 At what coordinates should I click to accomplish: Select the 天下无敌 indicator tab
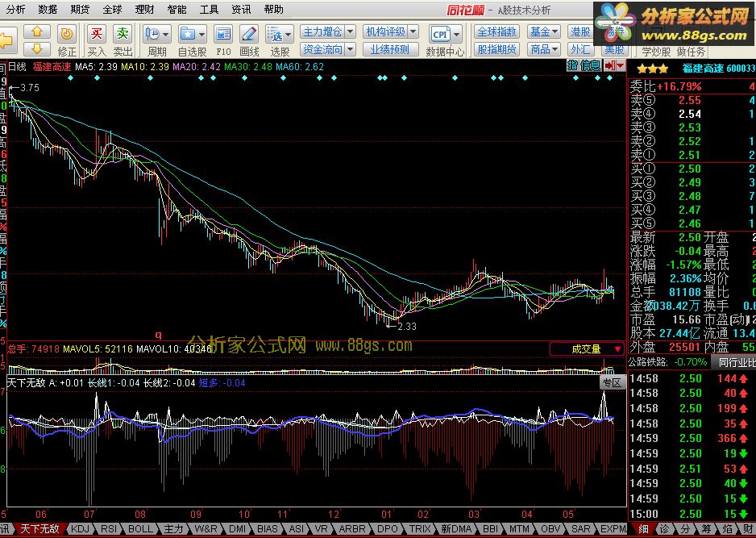click(x=39, y=529)
